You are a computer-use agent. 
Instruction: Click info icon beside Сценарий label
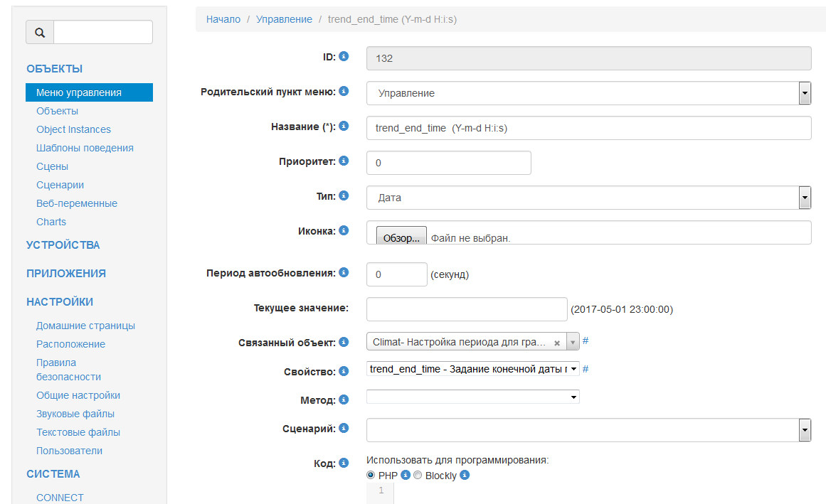[x=344, y=428]
